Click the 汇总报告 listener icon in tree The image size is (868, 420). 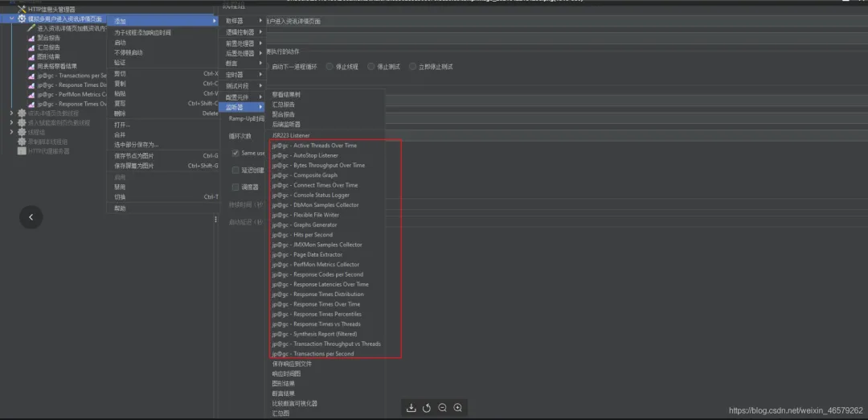31,47
